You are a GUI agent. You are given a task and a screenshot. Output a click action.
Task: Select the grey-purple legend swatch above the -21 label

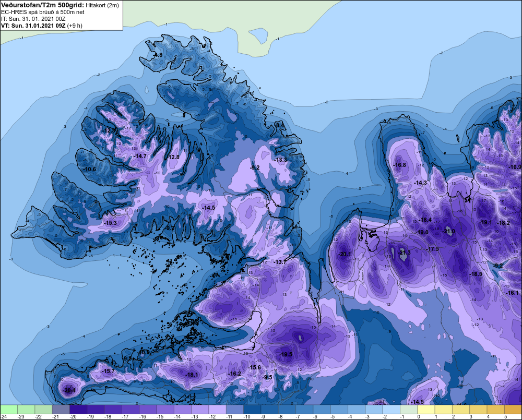pos(61,409)
